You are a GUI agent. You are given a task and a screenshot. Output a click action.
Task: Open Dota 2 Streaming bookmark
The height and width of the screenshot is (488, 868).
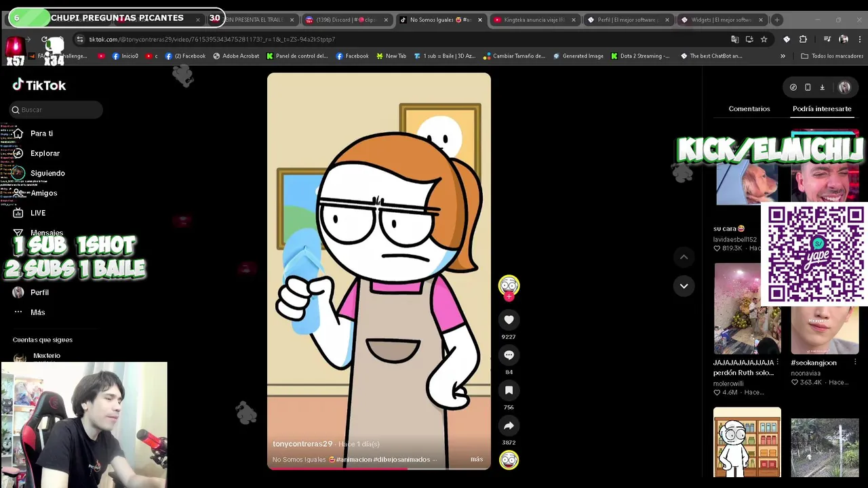coord(640,56)
